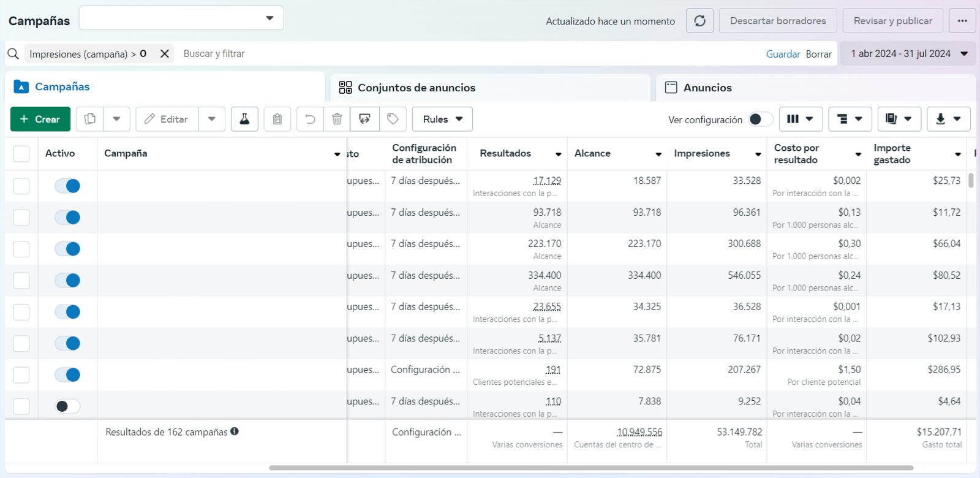Screen dimensions: 980x478
Task: Switch to the Anuncios tab
Action: [x=816, y=88]
